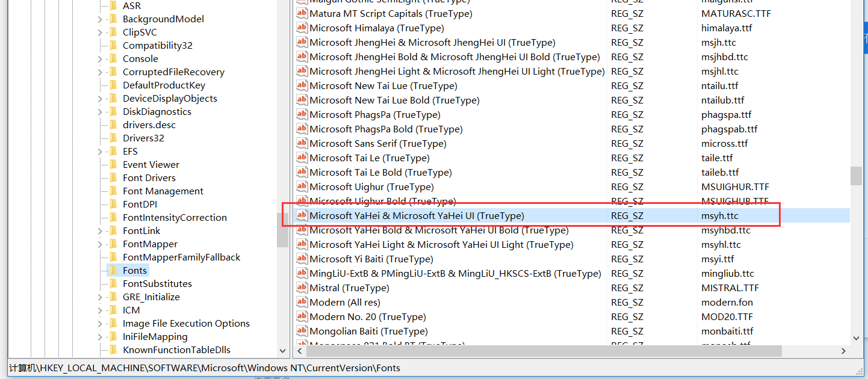
Task: Click the values pane horizontal scroll right arrow
Action: pos(843,351)
